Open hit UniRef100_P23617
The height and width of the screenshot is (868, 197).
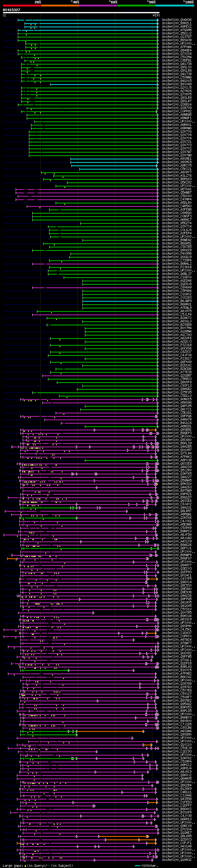click(177, 358)
